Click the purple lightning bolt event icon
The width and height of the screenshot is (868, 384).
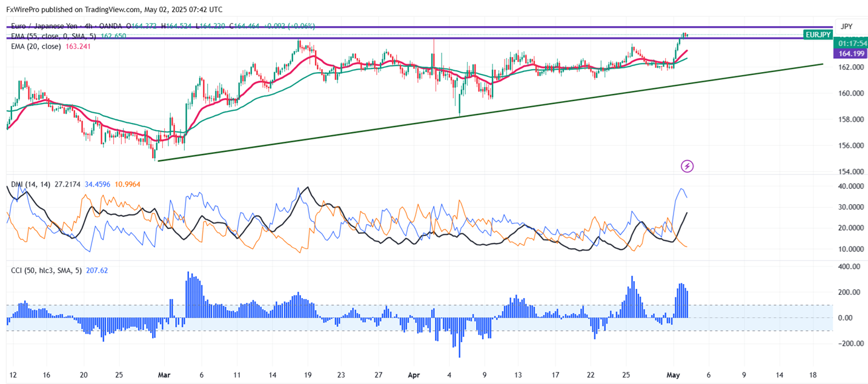(687, 165)
